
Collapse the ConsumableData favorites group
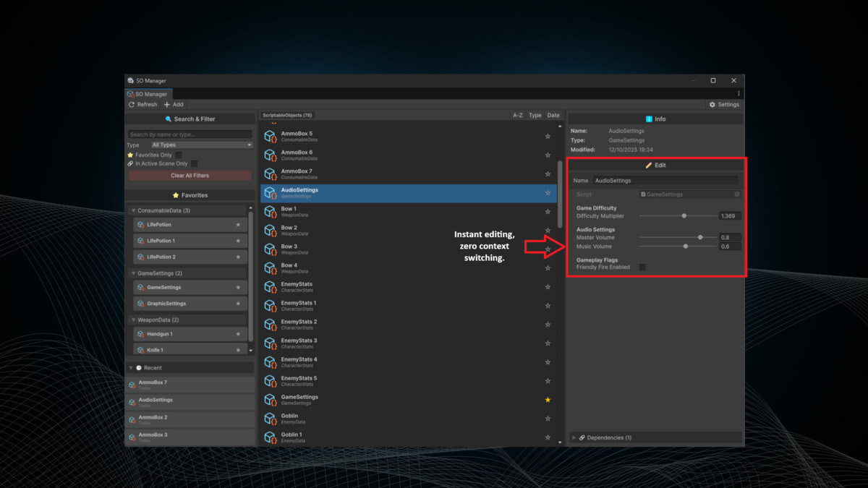pyautogui.click(x=135, y=210)
